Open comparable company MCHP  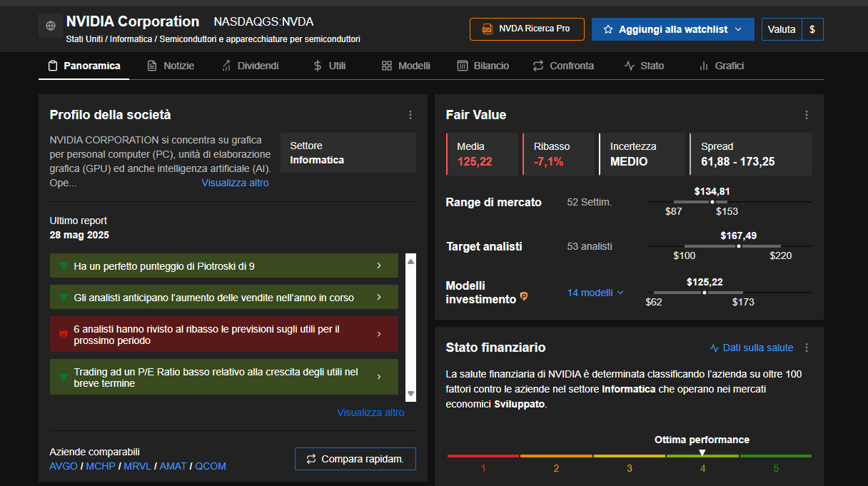(101, 466)
